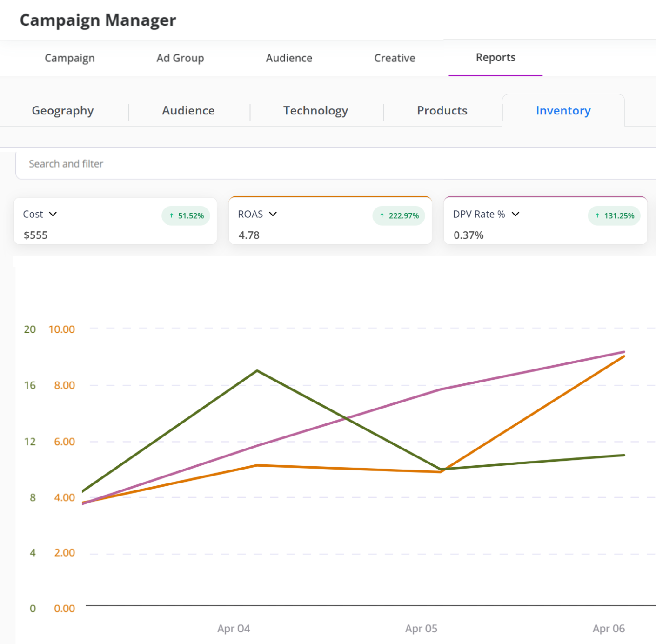Show the Products report sub-tab
This screenshot has width=656, height=644.
[x=442, y=111]
